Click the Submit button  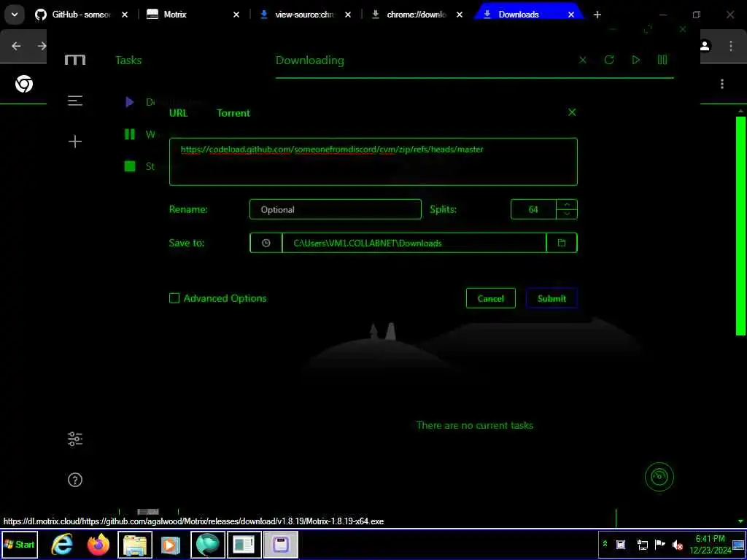[551, 298]
